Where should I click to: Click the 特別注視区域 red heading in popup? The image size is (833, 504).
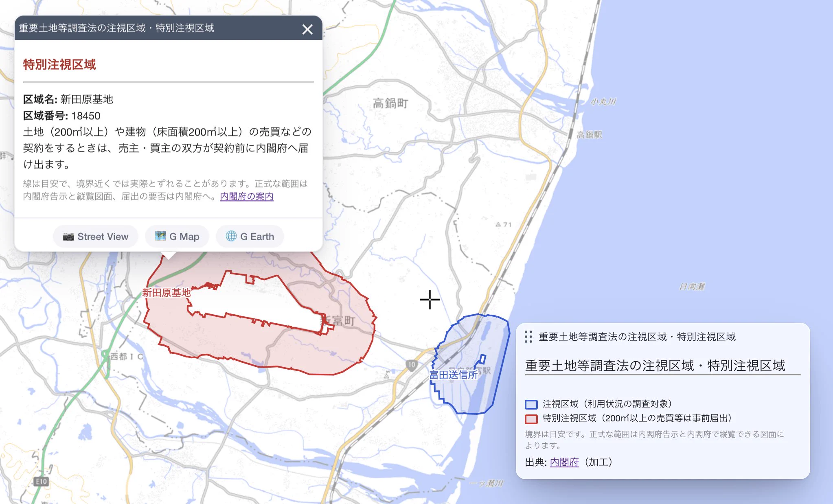coord(59,64)
